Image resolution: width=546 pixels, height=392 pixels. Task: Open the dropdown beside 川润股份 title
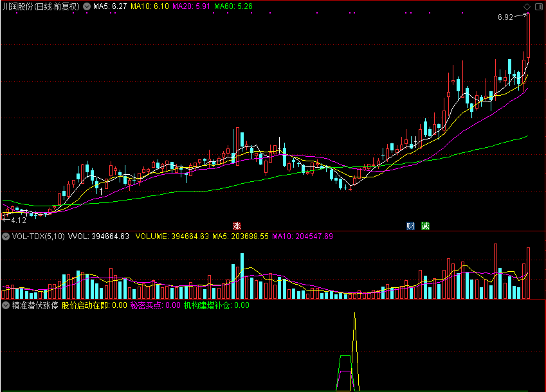[x=87, y=6]
